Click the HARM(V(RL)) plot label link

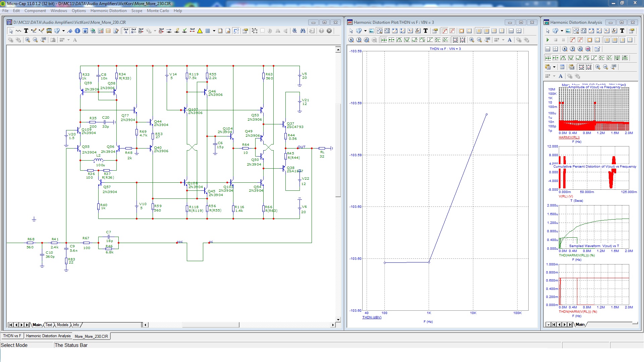click(x=569, y=137)
